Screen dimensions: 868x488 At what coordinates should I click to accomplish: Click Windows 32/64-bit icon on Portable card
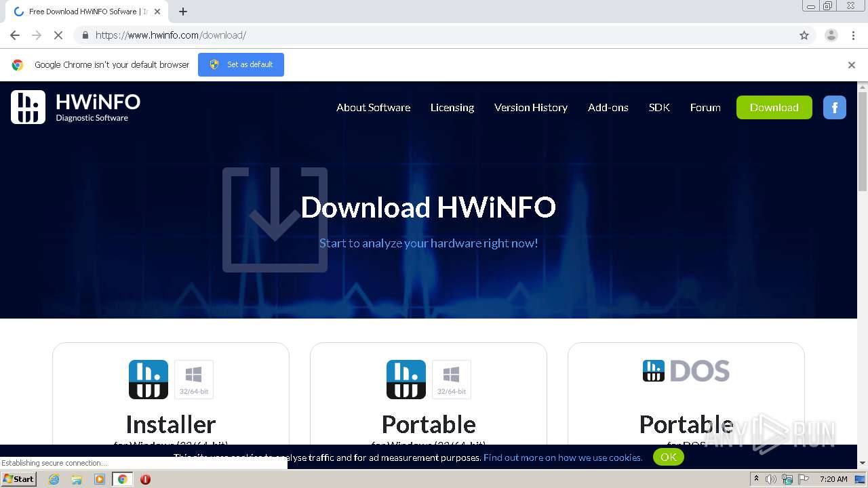tap(452, 380)
